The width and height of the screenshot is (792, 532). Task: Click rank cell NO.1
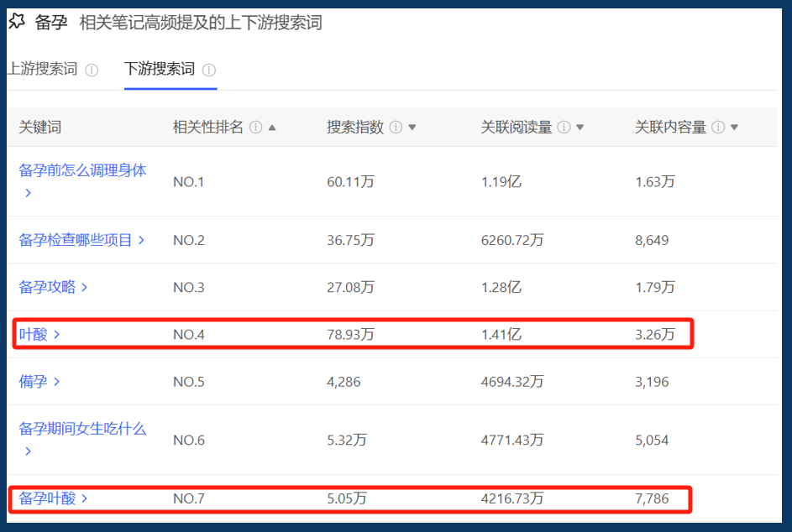pyautogui.click(x=188, y=182)
